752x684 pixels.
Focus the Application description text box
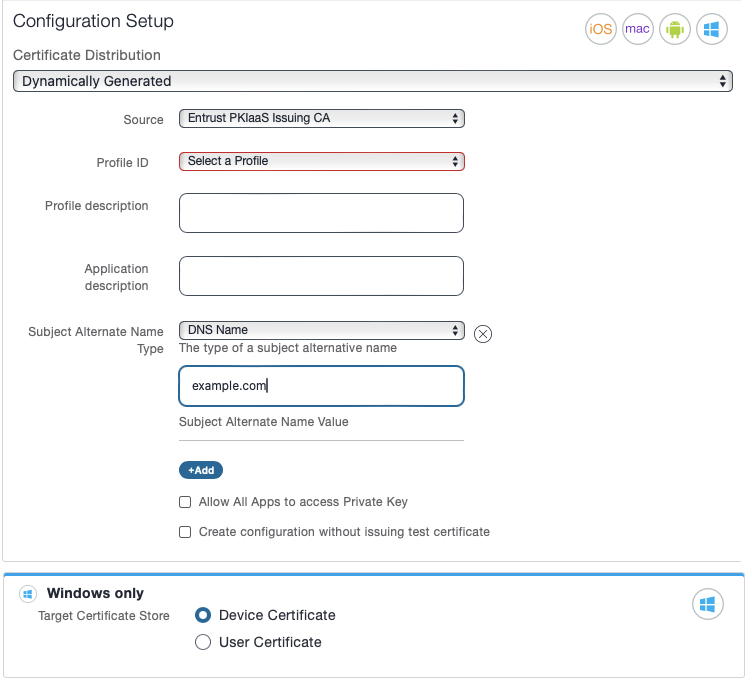coord(321,276)
